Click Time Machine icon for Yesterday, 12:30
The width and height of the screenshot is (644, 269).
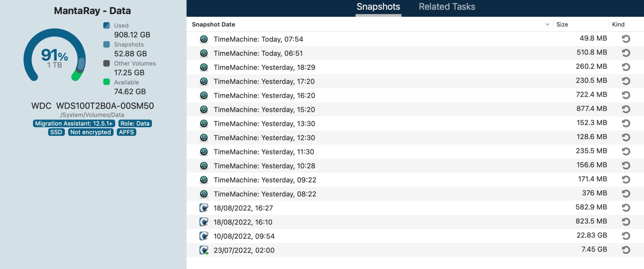click(204, 138)
